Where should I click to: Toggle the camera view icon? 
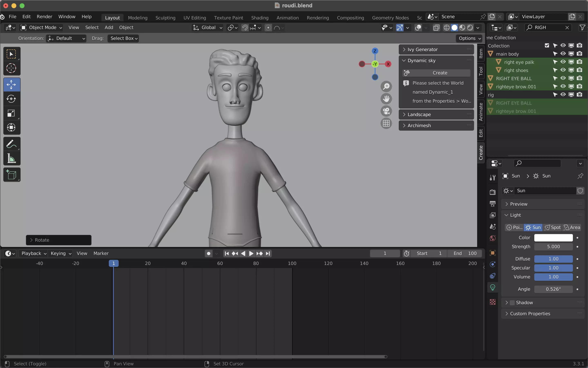386,111
